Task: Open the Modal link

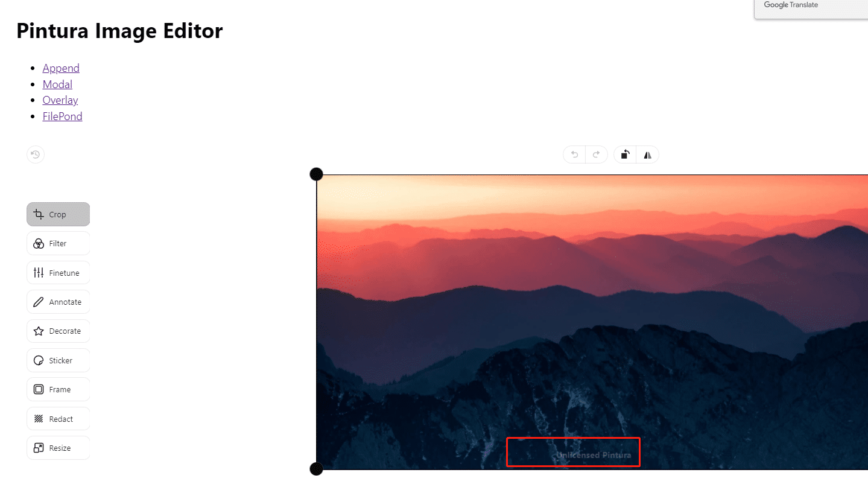Action: (x=57, y=84)
